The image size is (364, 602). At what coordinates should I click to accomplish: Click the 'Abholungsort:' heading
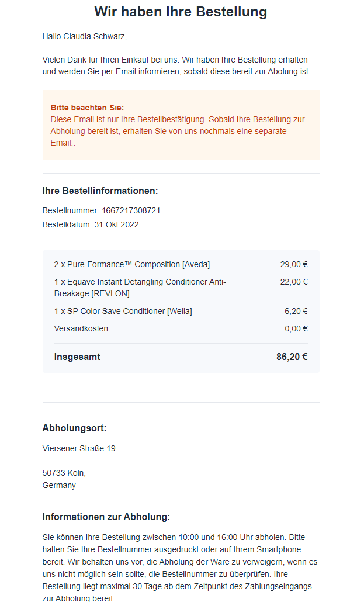[x=74, y=428]
